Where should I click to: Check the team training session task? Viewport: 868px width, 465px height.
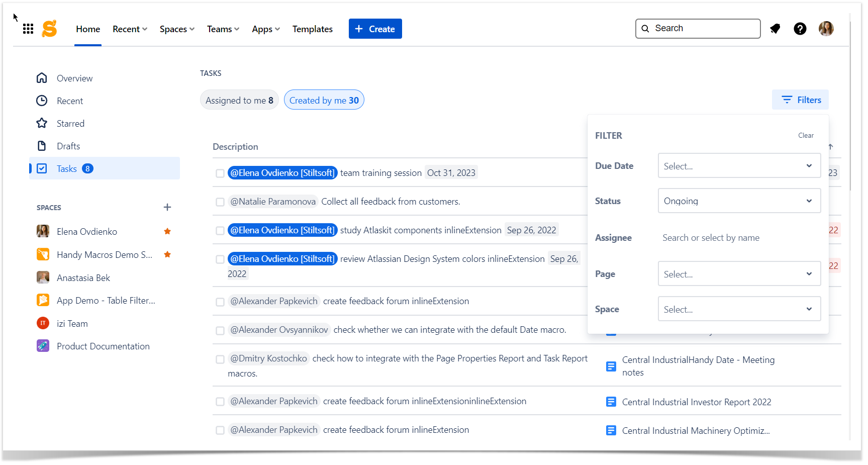click(x=220, y=173)
